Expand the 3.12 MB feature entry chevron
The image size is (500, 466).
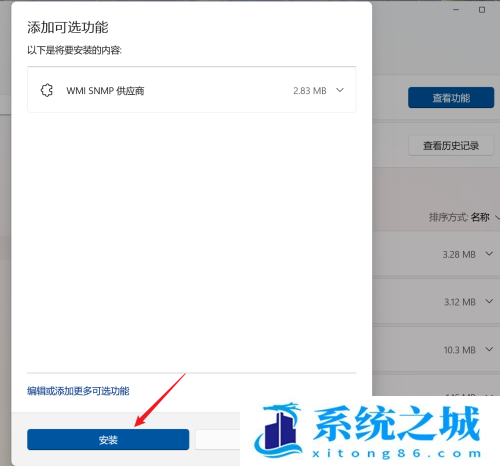coord(489,302)
